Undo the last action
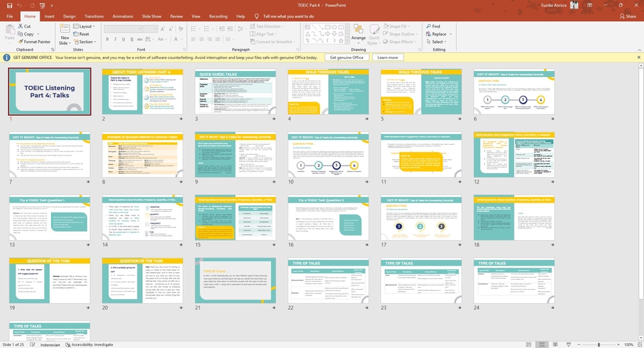This screenshot has height=348, width=644. coord(19,5)
